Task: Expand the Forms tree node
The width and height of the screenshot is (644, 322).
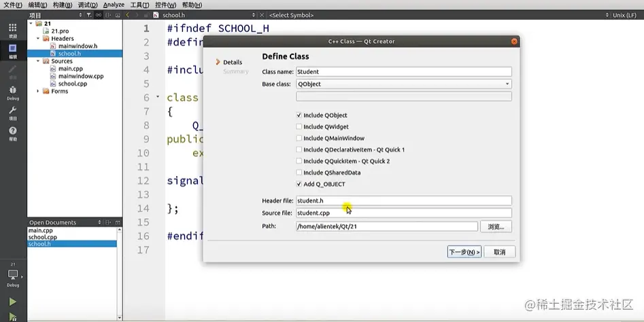Action: [x=38, y=91]
